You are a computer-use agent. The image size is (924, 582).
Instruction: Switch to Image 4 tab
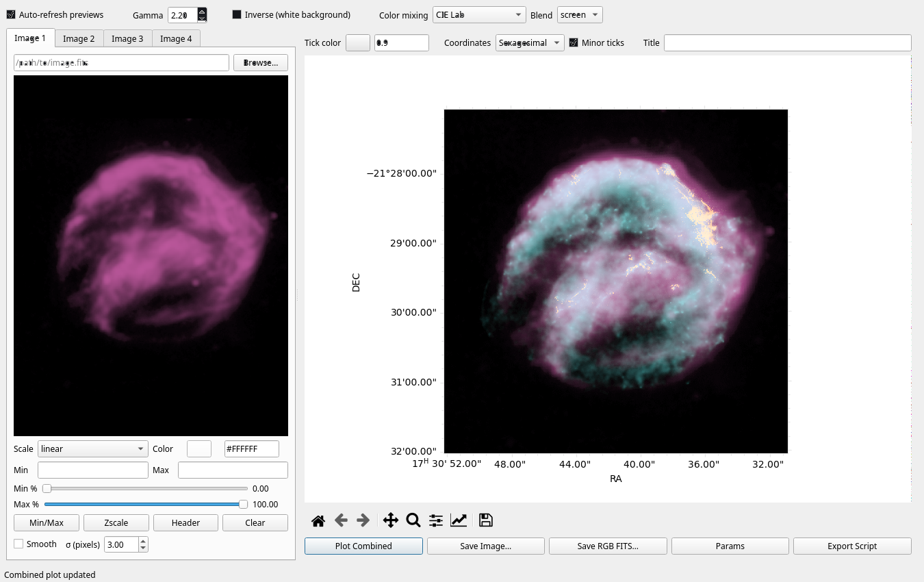pos(176,38)
